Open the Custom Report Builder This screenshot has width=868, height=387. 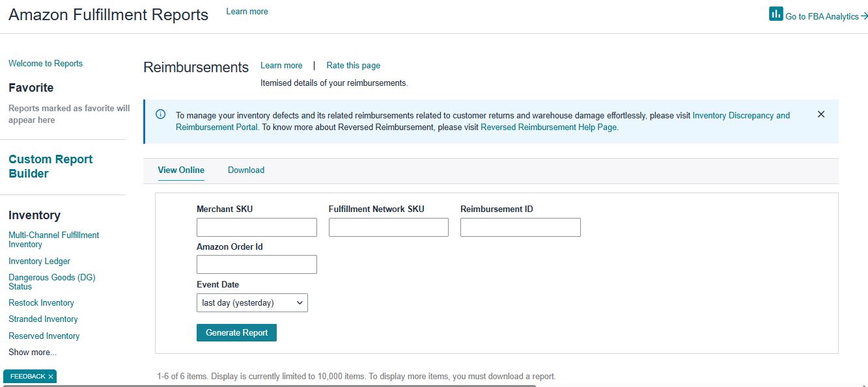[x=50, y=165]
